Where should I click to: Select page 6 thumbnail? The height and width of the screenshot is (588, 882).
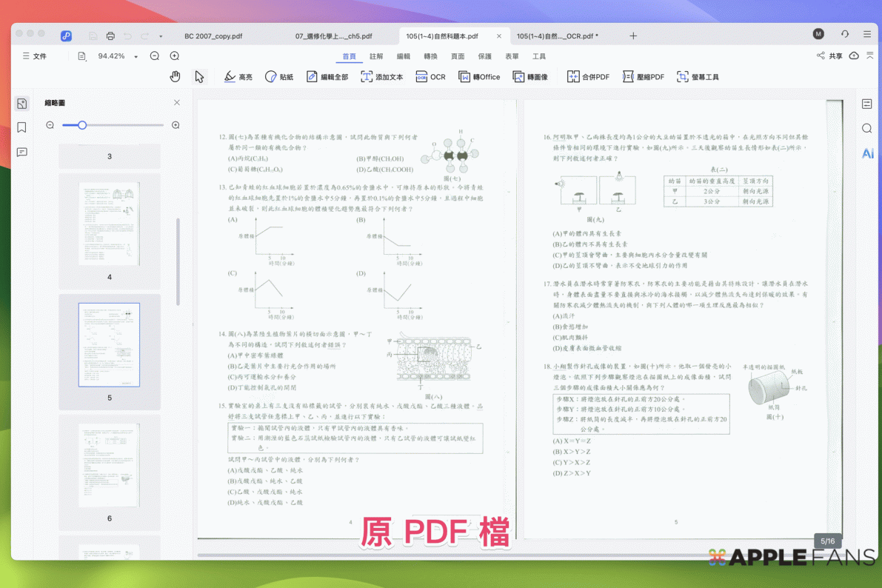click(x=109, y=465)
